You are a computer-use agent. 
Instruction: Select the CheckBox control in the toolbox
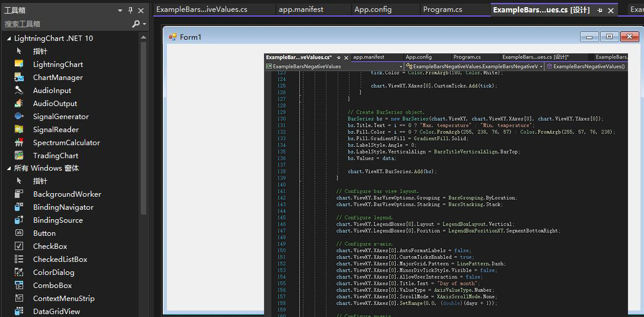[x=50, y=246]
